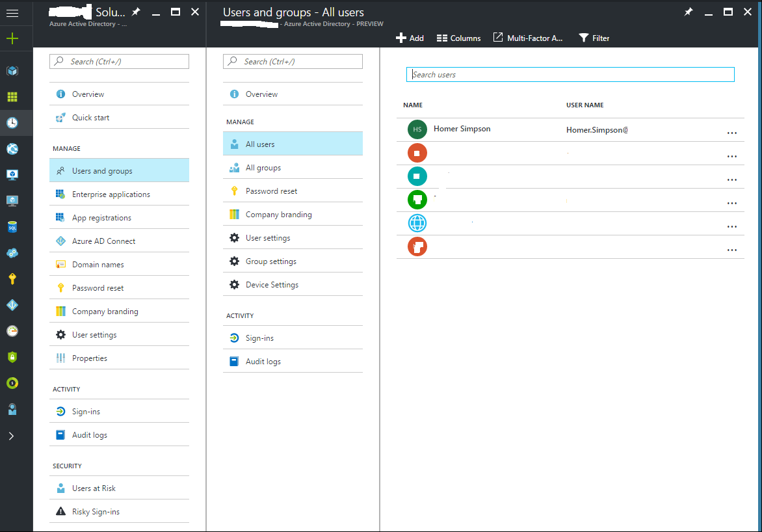Viewport: 762px width, 532px height.
Task: Open Multi-Factor Authentication link
Action: coord(528,38)
